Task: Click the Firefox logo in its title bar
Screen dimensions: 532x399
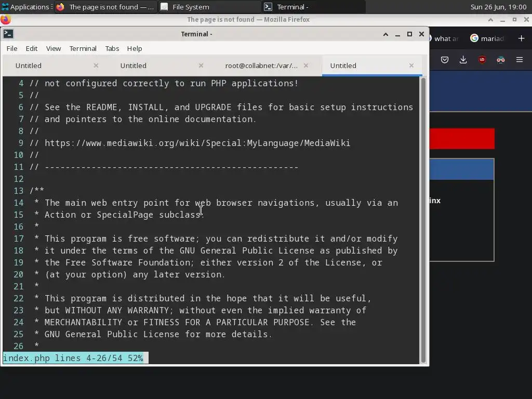Action: coord(5,20)
